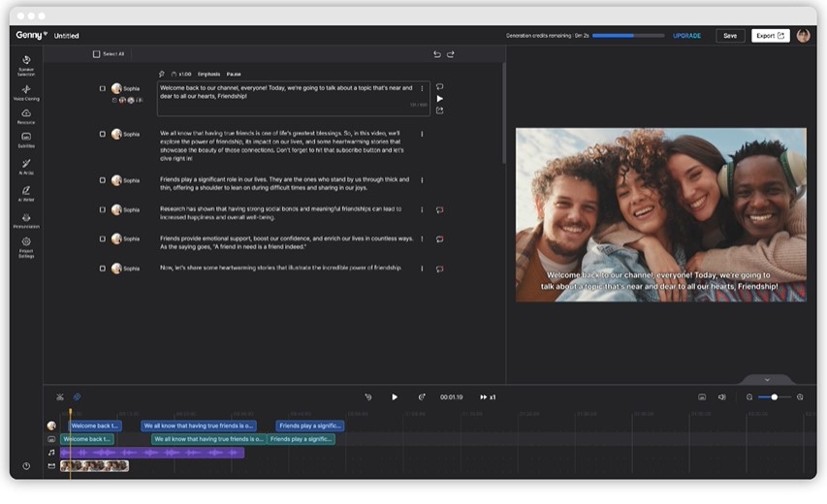The height and width of the screenshot is (504, 827).
Task: Open the Genny logo dropdown menu
Action: pyautogui.click(x=32, y=35)
